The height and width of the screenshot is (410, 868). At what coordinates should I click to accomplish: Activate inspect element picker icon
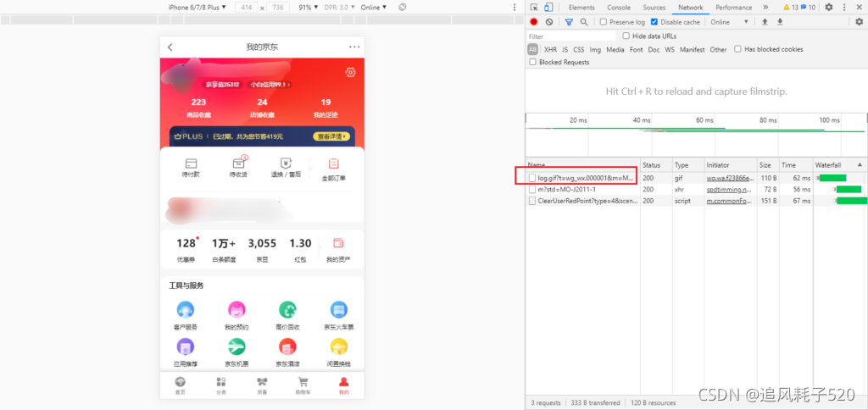(534, 7)
